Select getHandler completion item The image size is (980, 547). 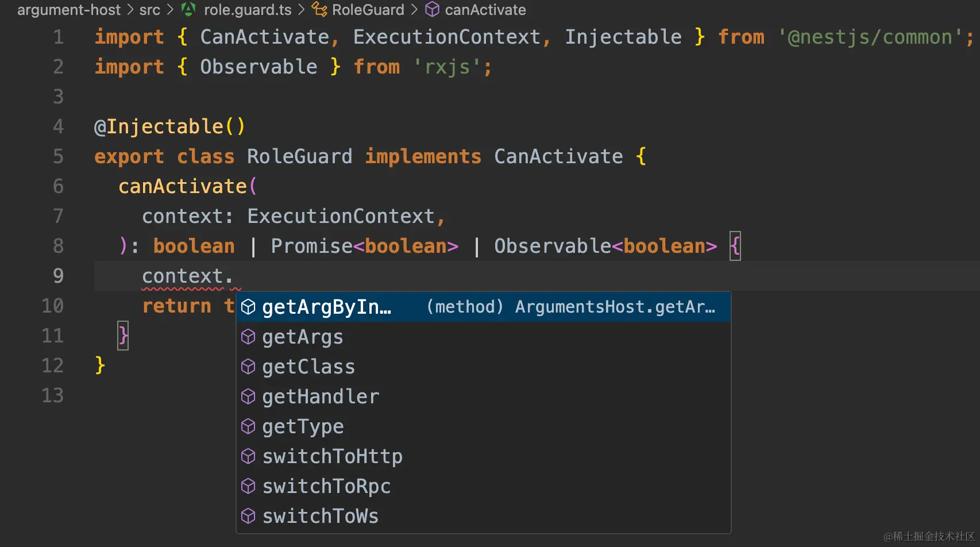coord(483,396)
